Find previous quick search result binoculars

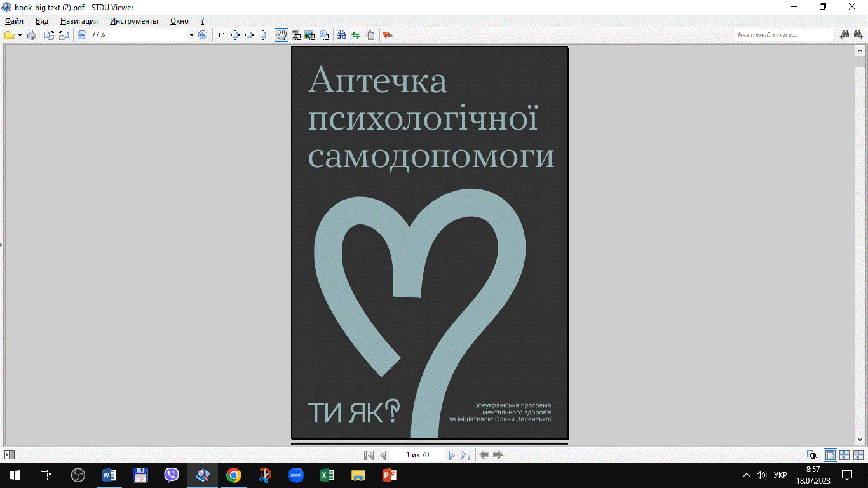click(x=845, y=35)
